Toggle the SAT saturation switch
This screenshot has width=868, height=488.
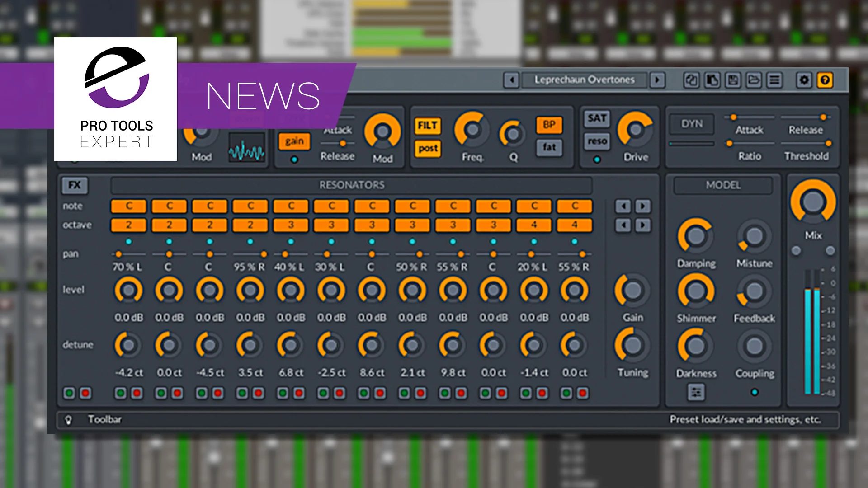point(597,118)
